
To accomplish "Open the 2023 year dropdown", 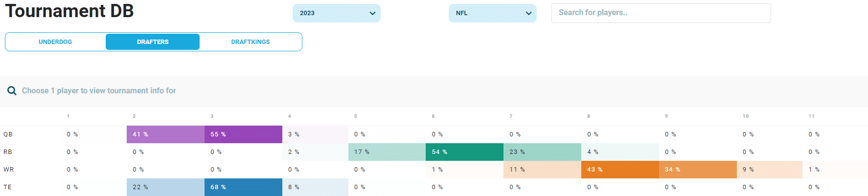I will [336, 13].
